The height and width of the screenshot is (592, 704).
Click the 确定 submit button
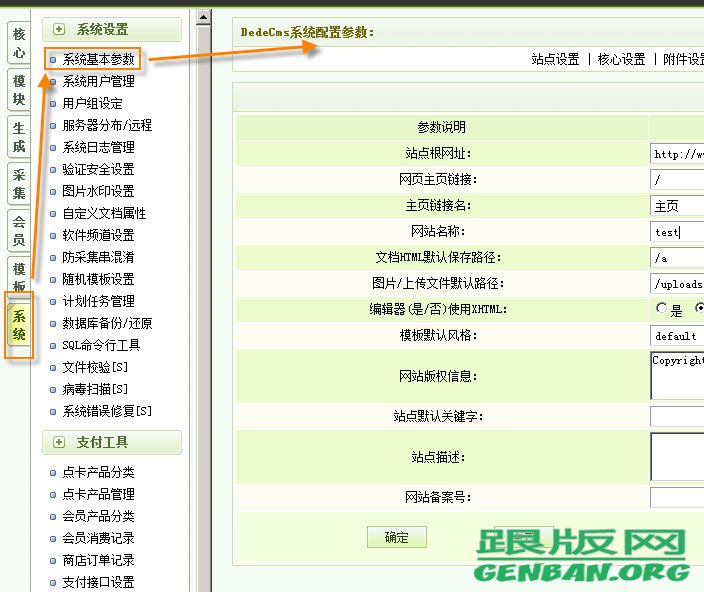click(396, 537)
